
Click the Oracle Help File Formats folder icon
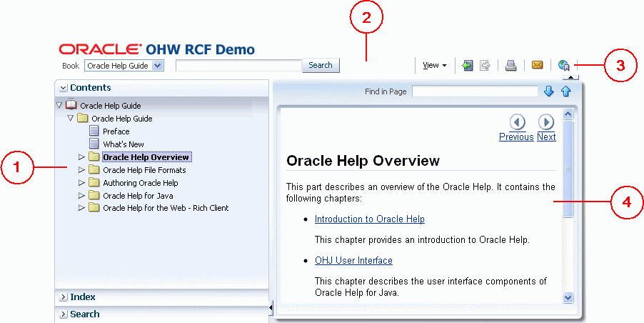click(94, 169)
